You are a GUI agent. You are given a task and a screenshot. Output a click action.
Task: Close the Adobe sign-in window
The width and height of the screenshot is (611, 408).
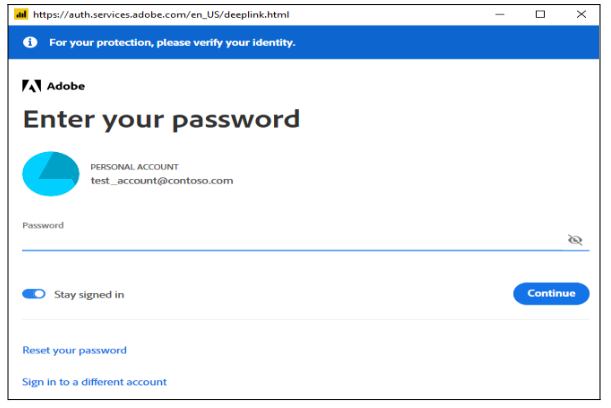(581, 14)
